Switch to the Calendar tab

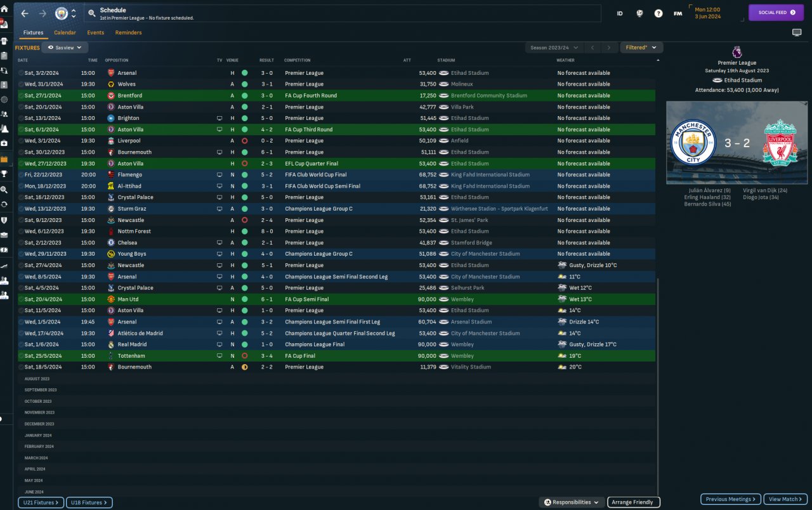[65, 32]
